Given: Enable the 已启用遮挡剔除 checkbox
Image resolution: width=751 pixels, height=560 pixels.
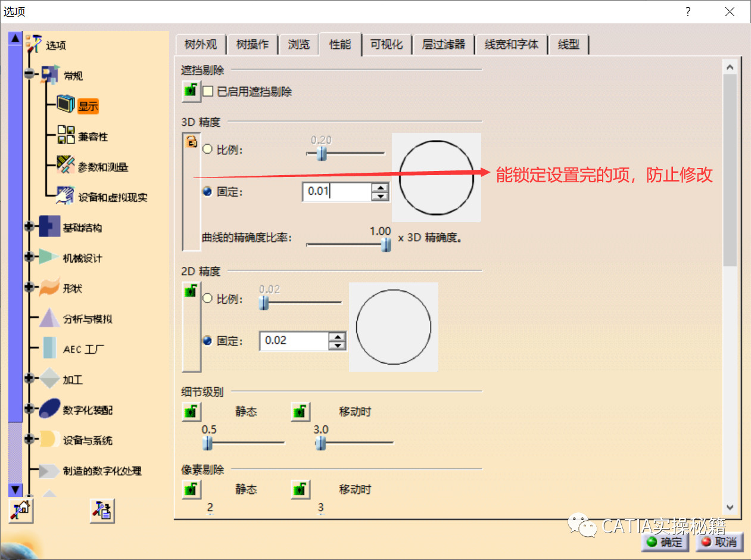Looking at the screenshot, I should pyautogui.click(x=208, y=92).
